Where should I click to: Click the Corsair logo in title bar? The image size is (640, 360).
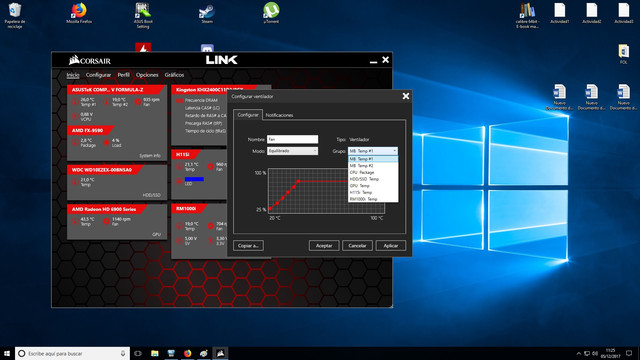[x=90, y=60]
